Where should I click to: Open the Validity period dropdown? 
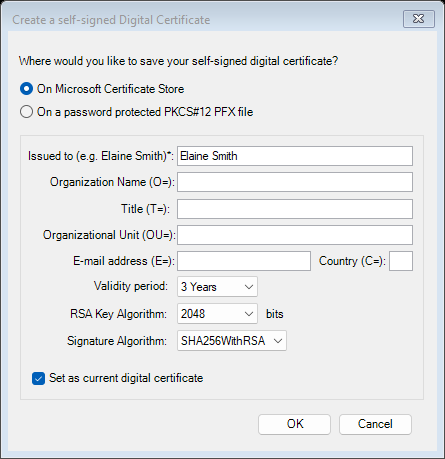(x=217, y=287)
